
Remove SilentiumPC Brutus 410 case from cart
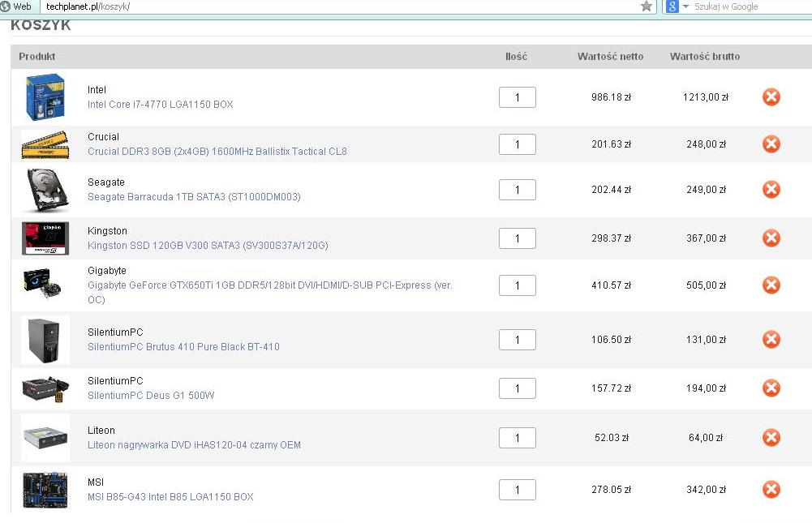(x=771, y=339)
